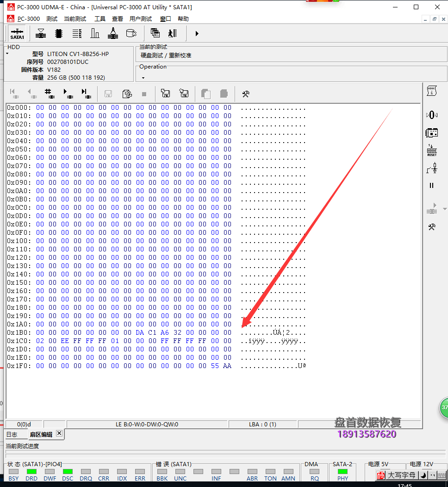Select the SATA1 port button
Screen dimensions: 448x487
click(x=17, y=33)
